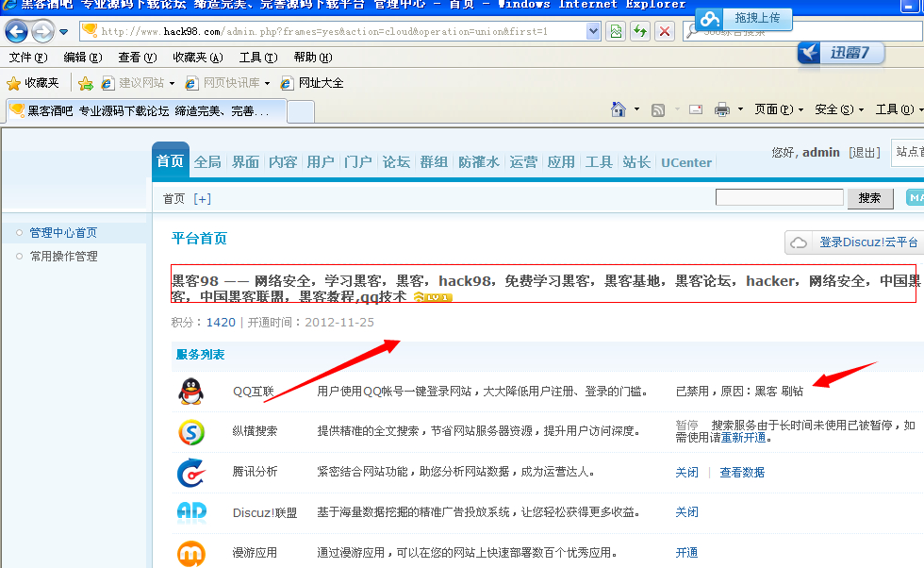
Task: Go forward with the browser Forward arrow
Action: [42, 31]
